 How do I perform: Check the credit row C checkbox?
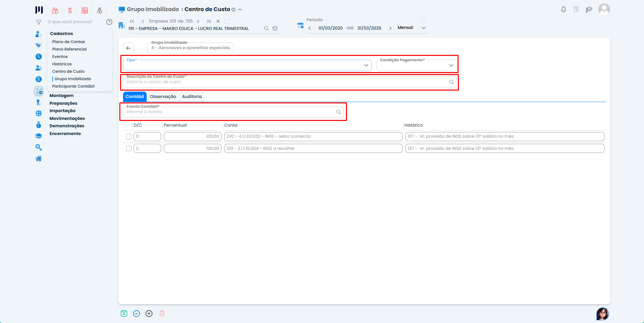point(129,149)
